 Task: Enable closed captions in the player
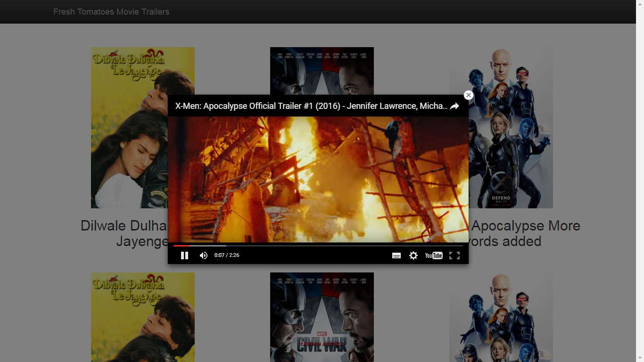click(396, 255)
